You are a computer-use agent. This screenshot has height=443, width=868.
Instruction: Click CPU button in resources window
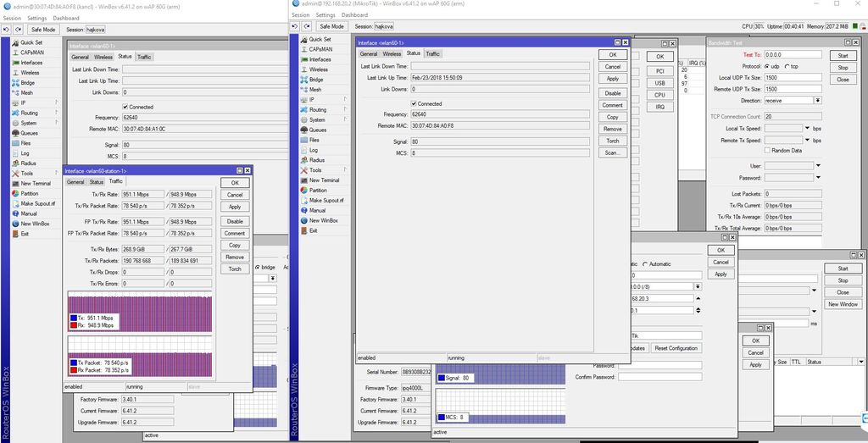(x=659, y=95)
